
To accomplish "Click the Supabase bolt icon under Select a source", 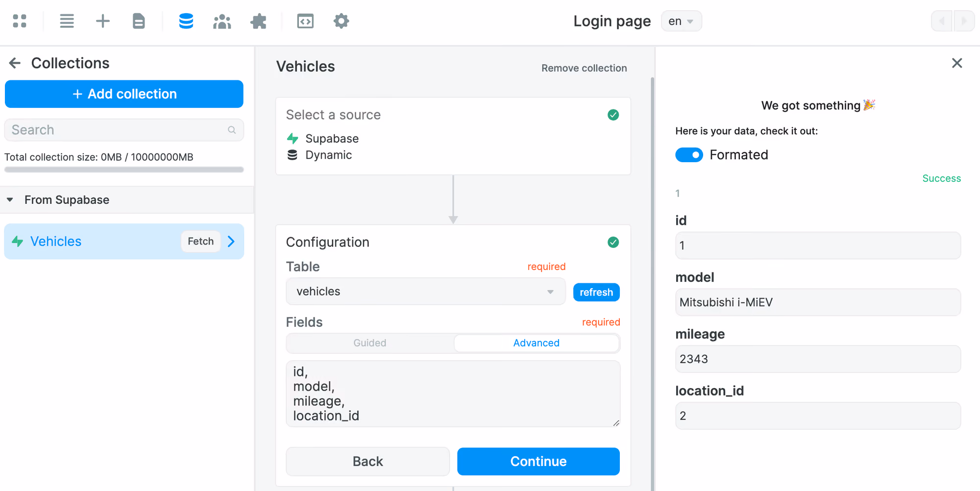I will tap(293, 139).
